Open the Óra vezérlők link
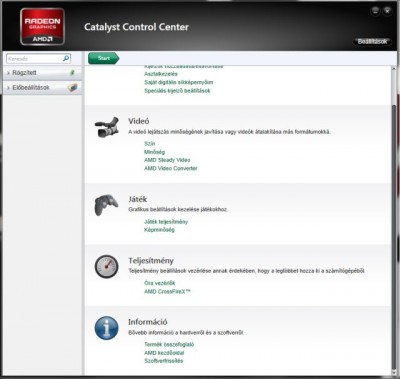This screenshot has height=379, width=400. coord(159,283)
